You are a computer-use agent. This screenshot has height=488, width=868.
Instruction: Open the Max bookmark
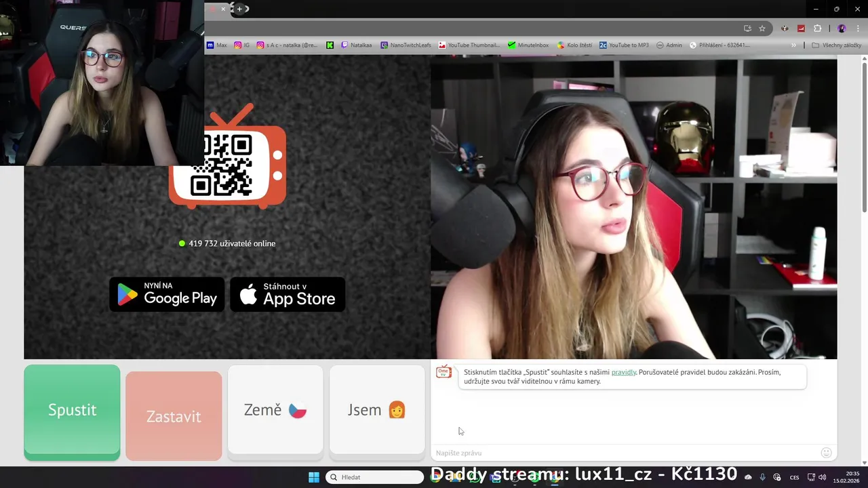[216, 45]
